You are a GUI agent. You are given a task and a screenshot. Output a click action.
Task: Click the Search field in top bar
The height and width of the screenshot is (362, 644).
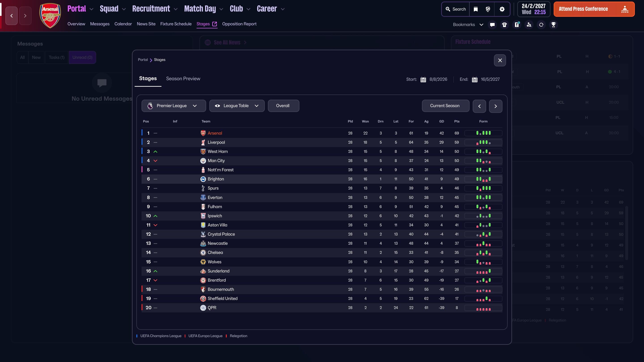[x=455, y=9]
